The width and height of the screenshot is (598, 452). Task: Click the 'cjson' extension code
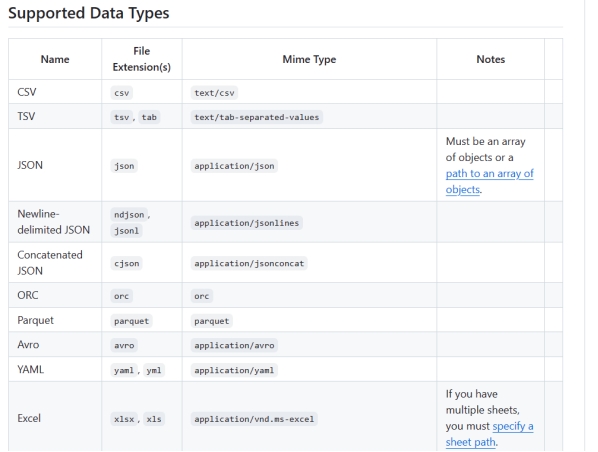coord(126,263)
